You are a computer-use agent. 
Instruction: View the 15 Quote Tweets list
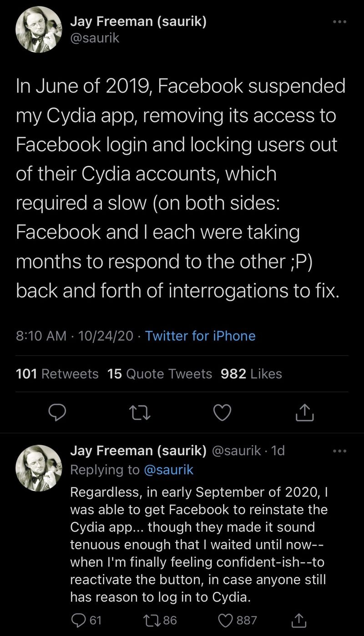[x=160, y=374]
